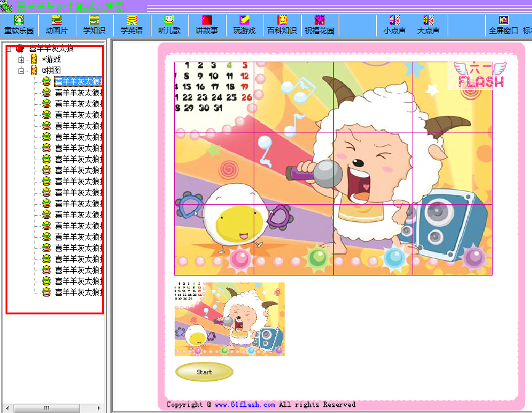532x413 pixels.
Task: Click the right arrow of the tree scrollbar
Action: (x=99, y=408)
